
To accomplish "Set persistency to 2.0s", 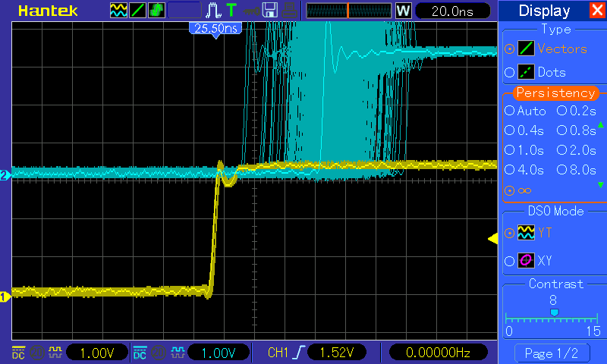I will tap(561, 150).
